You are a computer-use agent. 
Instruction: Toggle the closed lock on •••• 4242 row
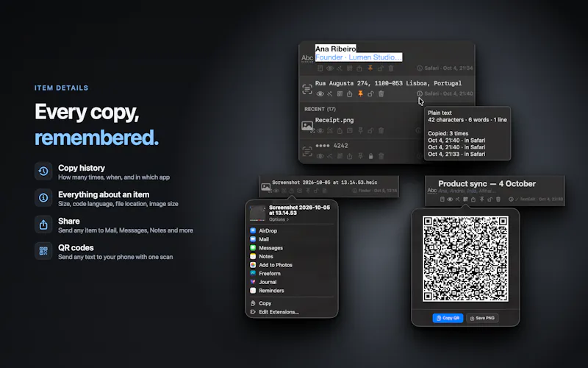click(x=371, y=156)
